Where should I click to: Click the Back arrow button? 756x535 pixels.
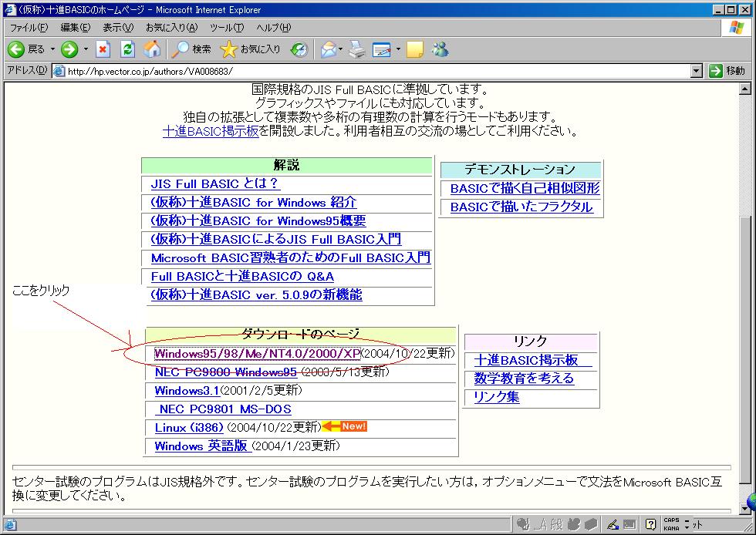pyautogui.click(x=16, y=49)
